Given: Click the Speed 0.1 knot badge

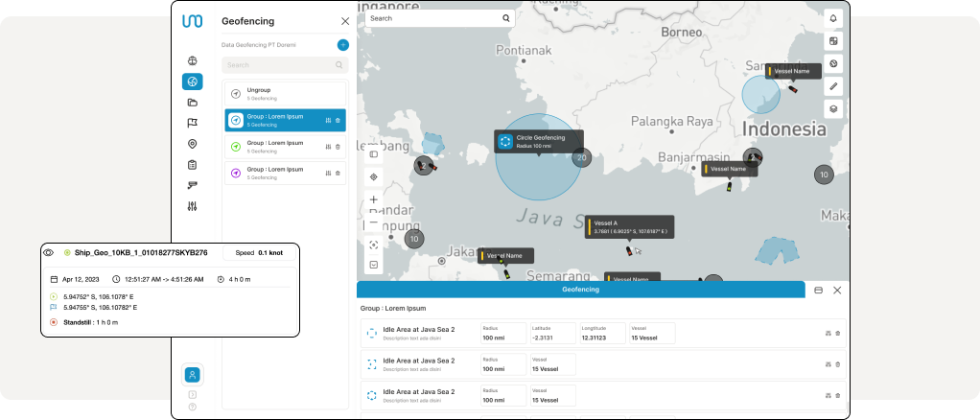Looking at the screenshot, I should 259,253.
